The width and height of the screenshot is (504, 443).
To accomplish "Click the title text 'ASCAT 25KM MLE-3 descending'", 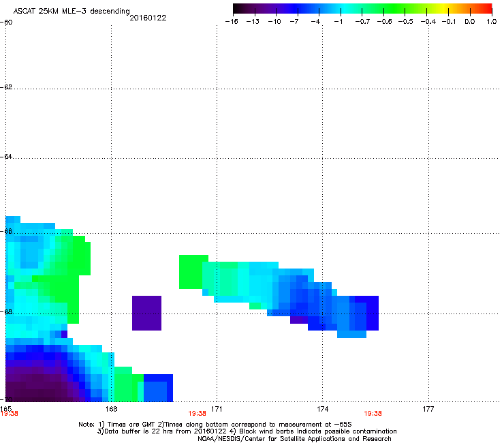I will (x=72, y=12).
